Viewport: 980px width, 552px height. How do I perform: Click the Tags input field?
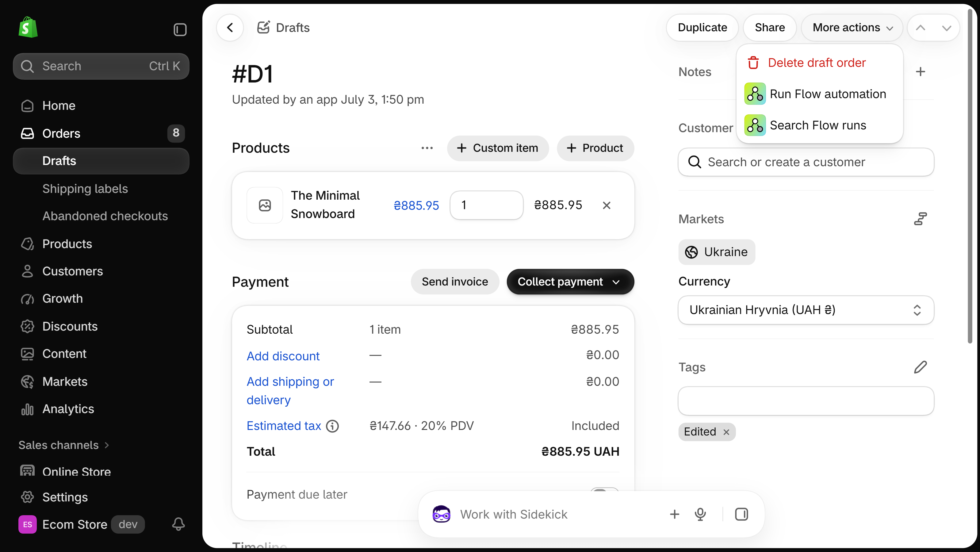pos(806,401)
